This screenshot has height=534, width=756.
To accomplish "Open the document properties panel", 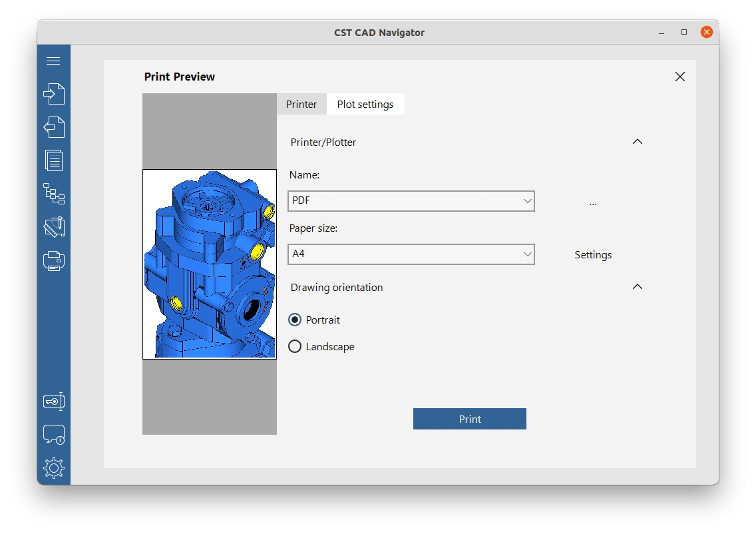I will (53, 160).
